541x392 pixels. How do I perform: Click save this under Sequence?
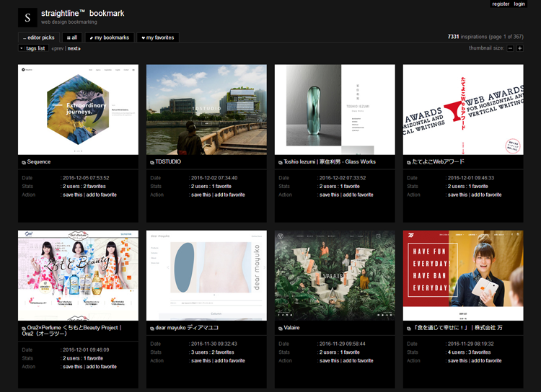coord(72,195)
